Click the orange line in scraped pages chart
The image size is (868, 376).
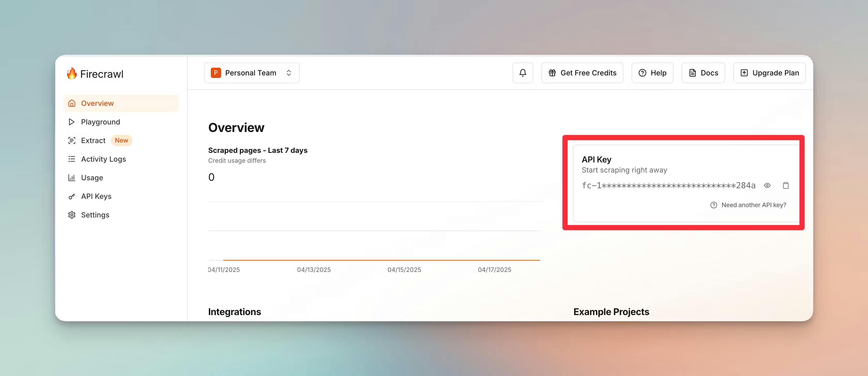coord(381,260)
